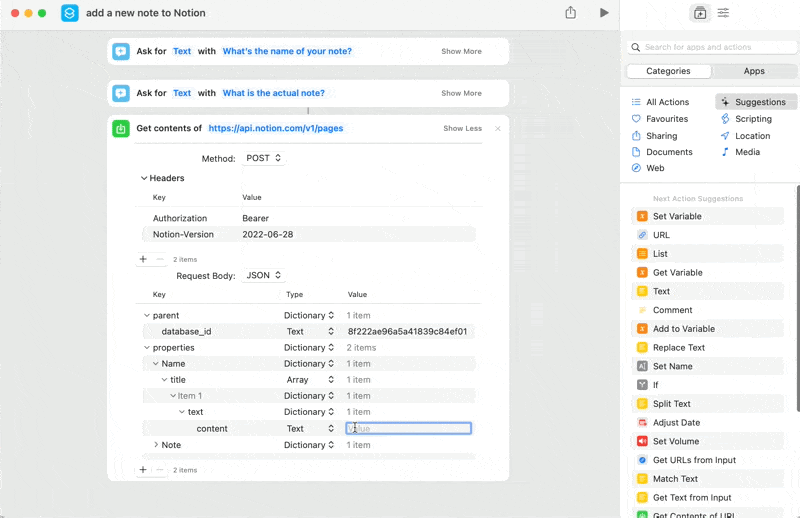Expand the Note dictionary row

point(156,445)
